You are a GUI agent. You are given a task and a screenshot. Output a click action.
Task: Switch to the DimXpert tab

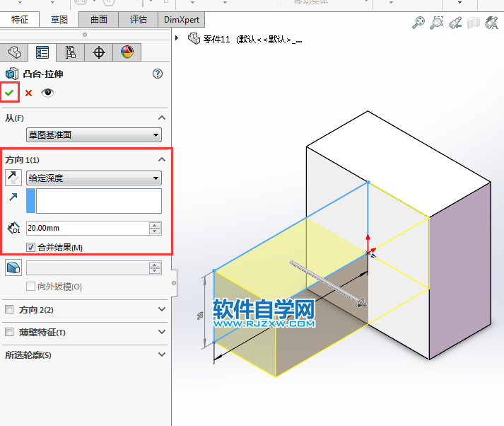pos(182,20)
